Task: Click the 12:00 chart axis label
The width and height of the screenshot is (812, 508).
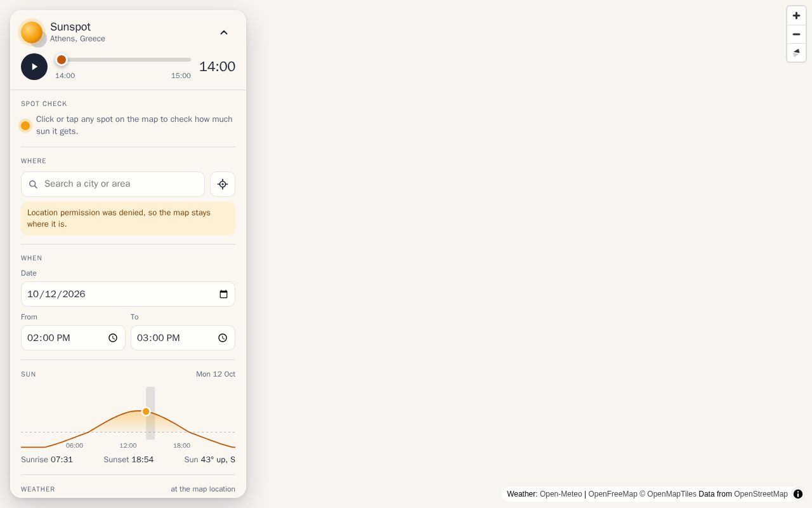Action: point(128,446)
